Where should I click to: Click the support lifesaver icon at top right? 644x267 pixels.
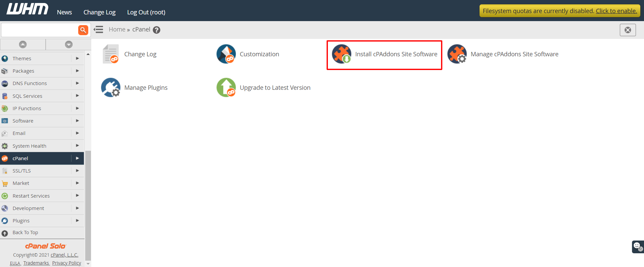tap(628, 30)
